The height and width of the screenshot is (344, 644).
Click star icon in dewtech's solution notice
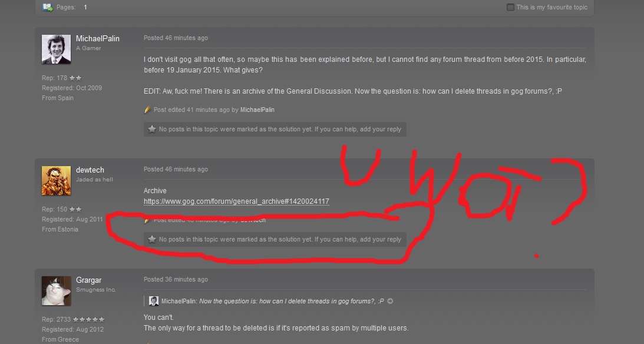coord(152,239)
